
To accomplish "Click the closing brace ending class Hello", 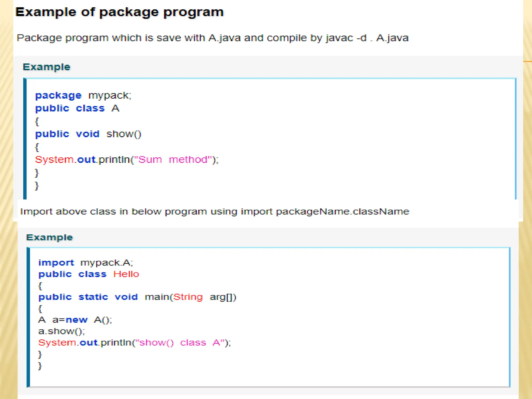I will tap(40, 366).
